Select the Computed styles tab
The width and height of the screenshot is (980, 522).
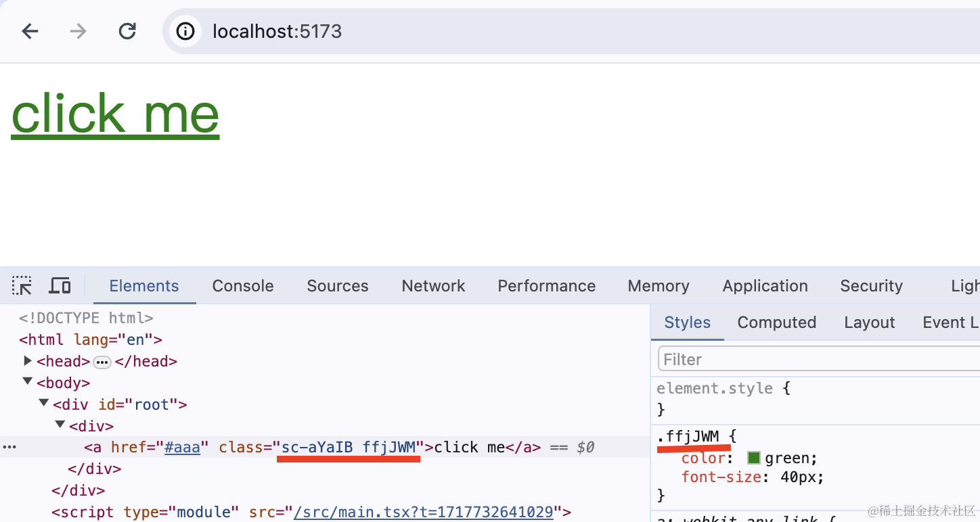(x=777, y=323)
